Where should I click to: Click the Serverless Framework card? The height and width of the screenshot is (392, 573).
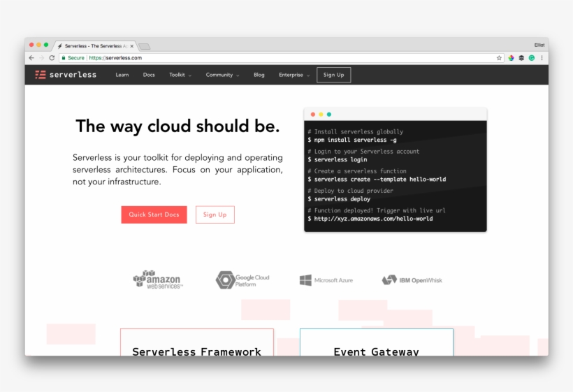point(196,342)
